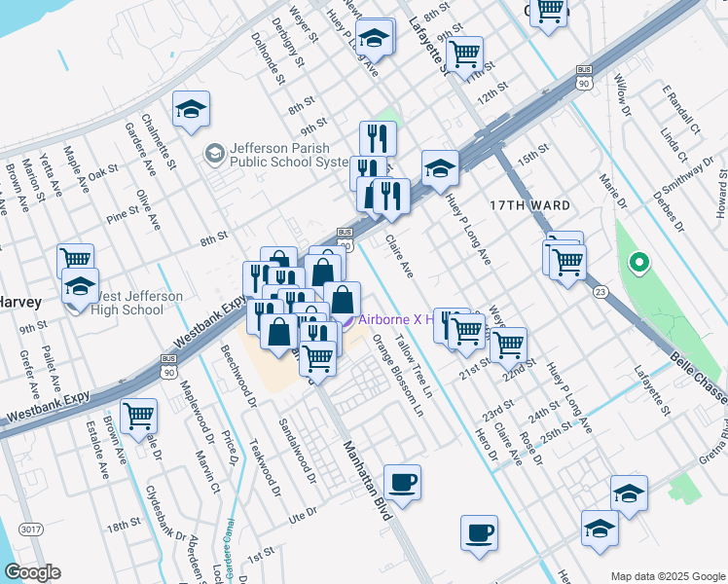
Task: Open the grocery marker below 17TH WARD label
Action: pos(567,260)
